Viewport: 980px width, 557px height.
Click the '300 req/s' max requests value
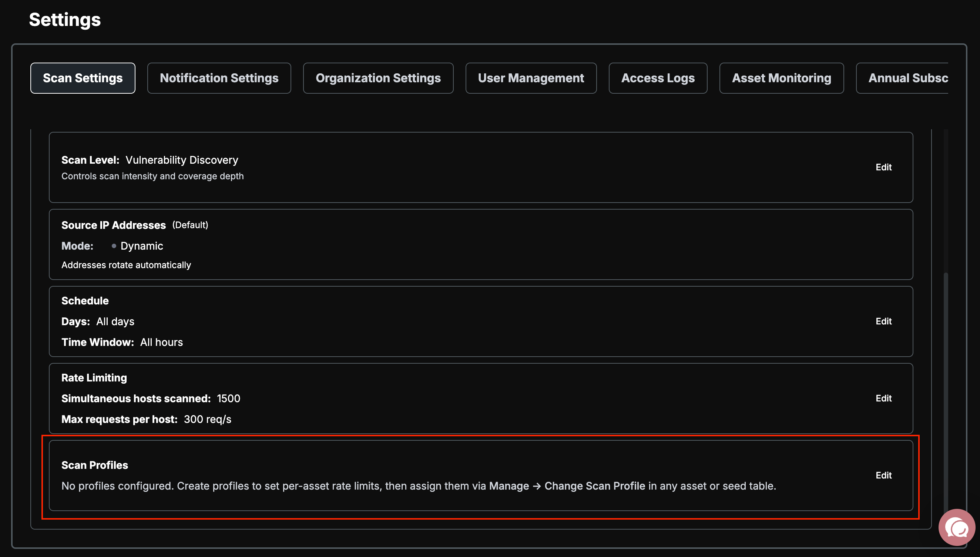pyautogui.click(x=208, y=419)
